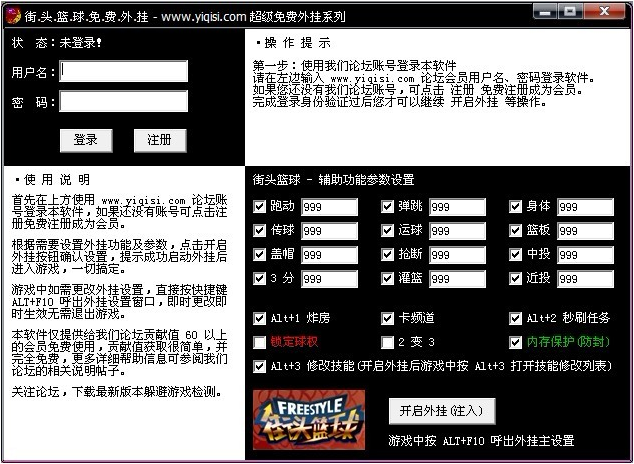Viewport: 634px width, 464px height.
Task: Toggle the 3 分 checkbox
Action: coord(259,278)
